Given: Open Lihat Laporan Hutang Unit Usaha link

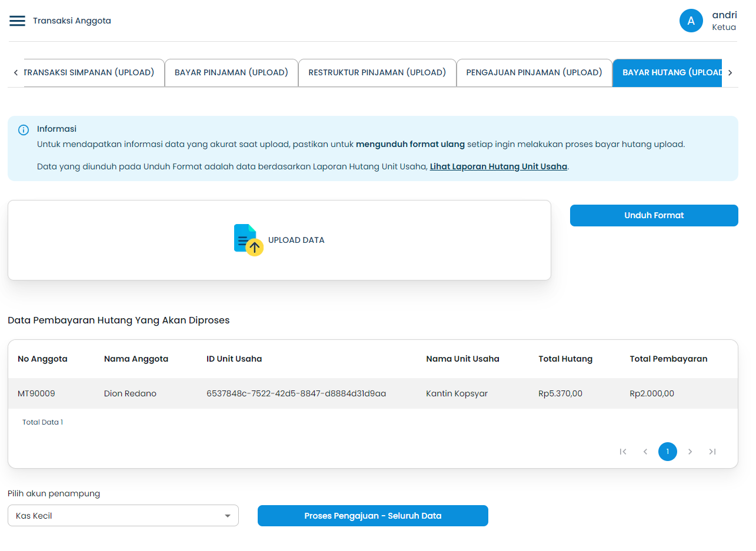Looking at the screenshot, I should coord(498,166).
